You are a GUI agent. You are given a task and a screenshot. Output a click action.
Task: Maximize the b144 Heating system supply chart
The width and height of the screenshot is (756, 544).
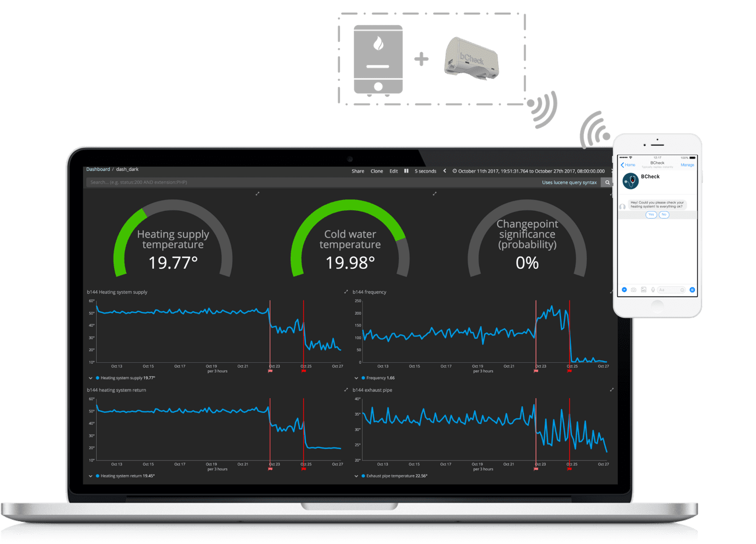click(x=346, y=292)
